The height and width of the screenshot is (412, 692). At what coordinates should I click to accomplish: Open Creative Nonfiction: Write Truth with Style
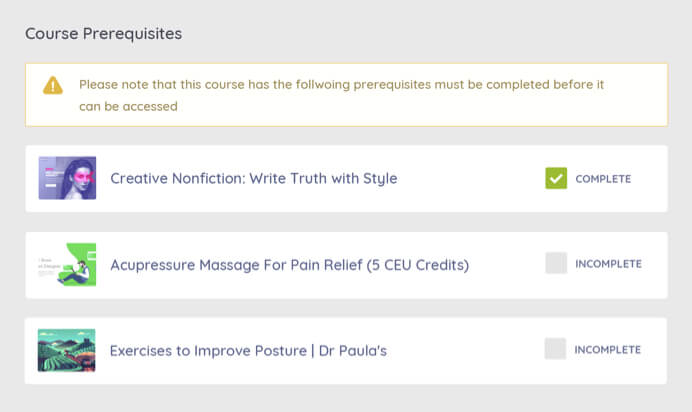point(254,178)
